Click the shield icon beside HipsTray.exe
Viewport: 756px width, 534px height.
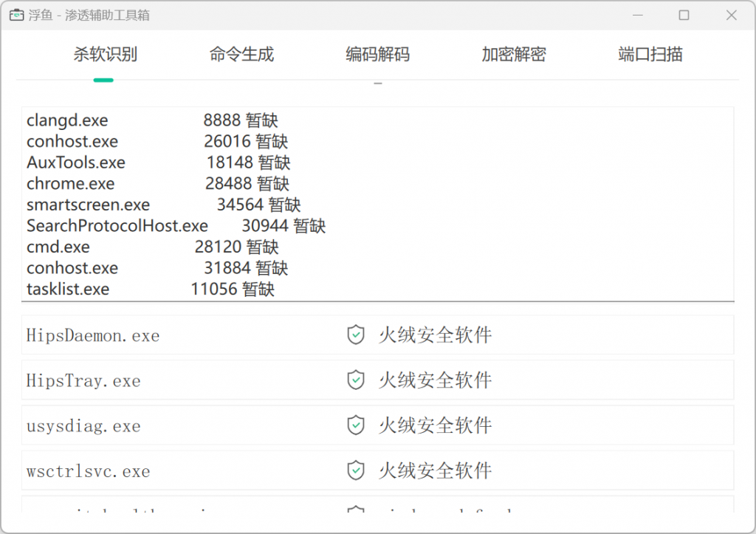tap(355, 380)
